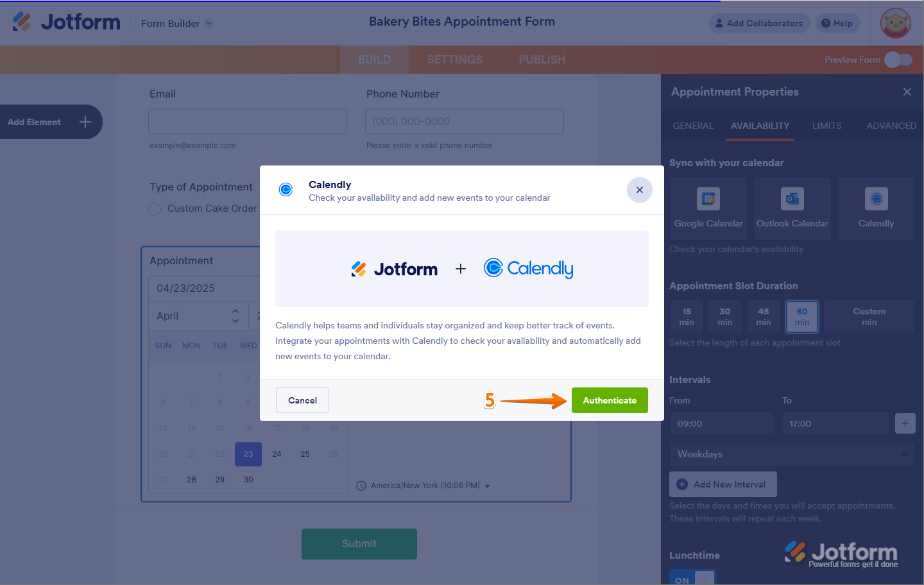Screen dimensions: 924x585
Task: Select April 25 on the calendar
Action: (x=305, y=454)
